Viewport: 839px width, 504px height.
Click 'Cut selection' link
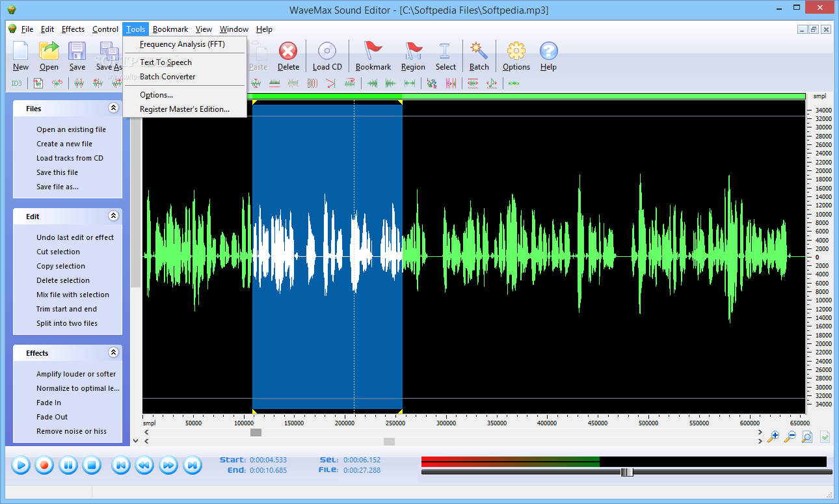coord(59,252)
